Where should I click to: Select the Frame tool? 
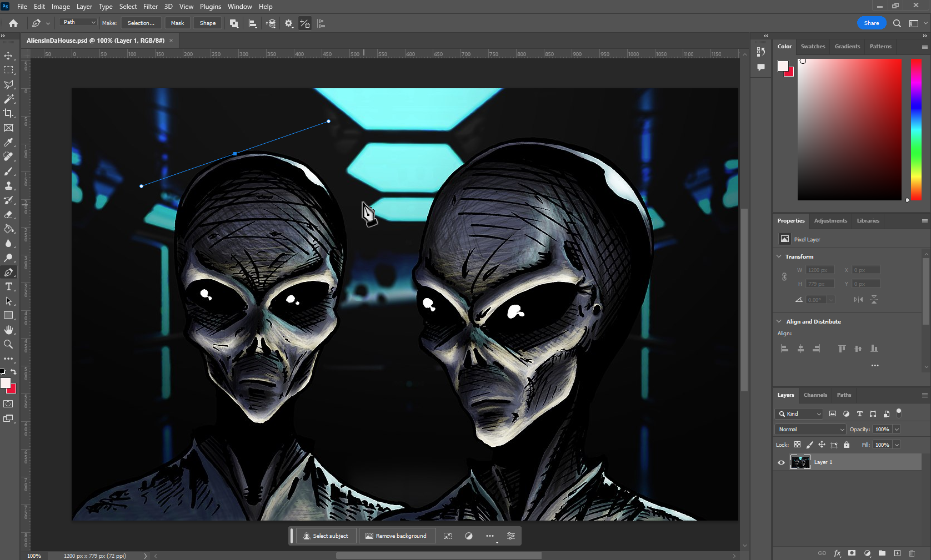coord(8,128)
